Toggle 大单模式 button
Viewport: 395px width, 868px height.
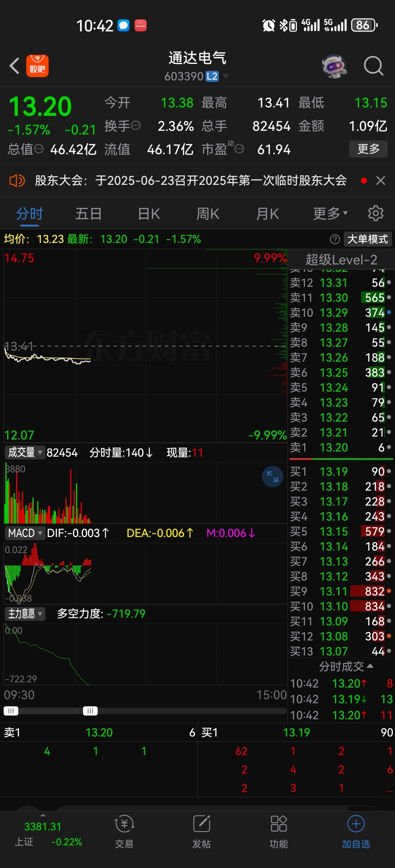click(x=368, y=239)
